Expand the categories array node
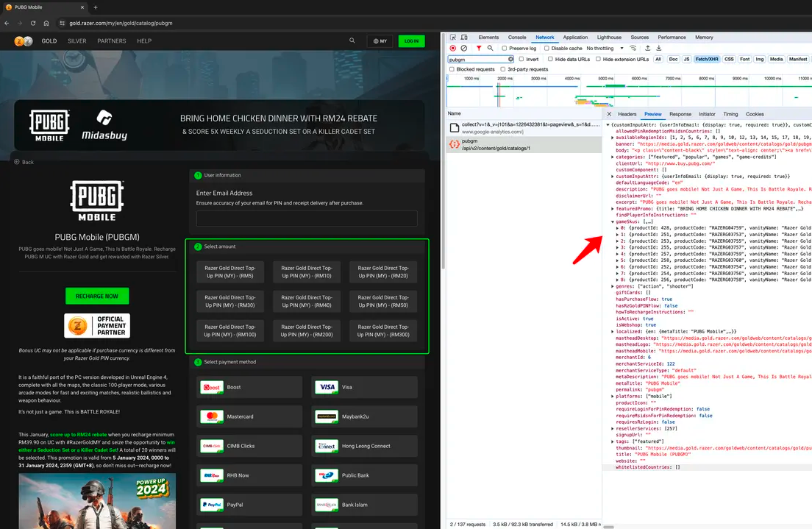 point(613,157)
